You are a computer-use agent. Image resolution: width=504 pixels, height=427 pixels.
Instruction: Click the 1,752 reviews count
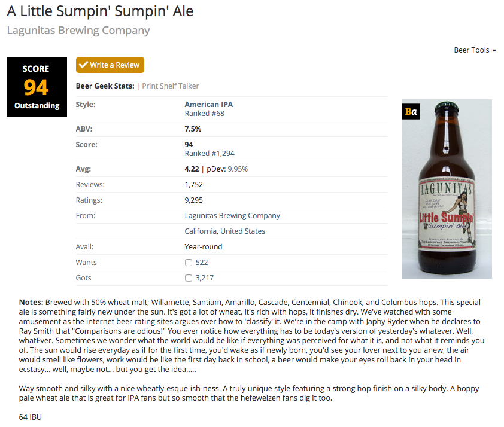pyautogui.click(x=194, y=185)
